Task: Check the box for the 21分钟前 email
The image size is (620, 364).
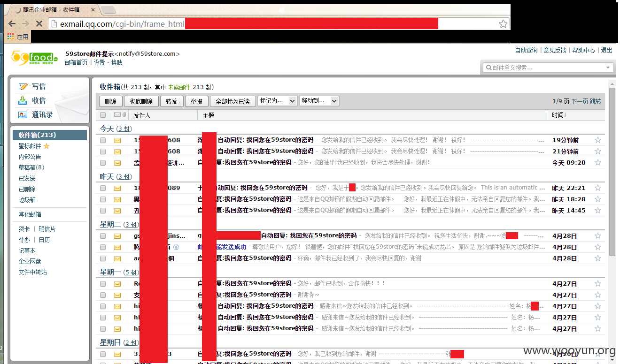Action: tap(103, 151)
